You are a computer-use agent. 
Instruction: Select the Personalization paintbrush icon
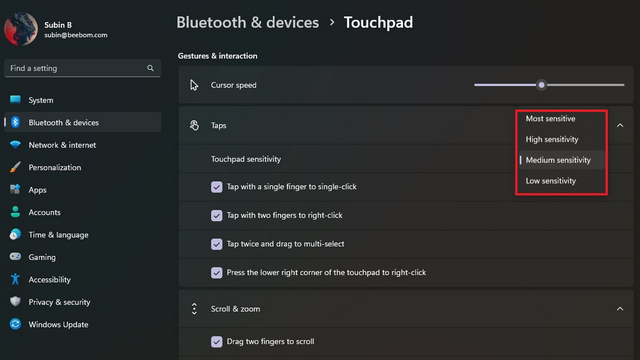pos(16,167)
